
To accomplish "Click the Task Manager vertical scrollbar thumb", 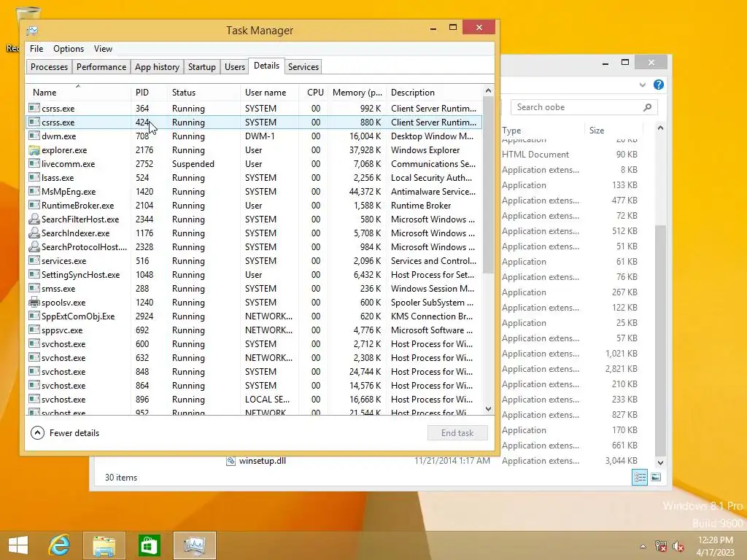I will pos(488,184).
